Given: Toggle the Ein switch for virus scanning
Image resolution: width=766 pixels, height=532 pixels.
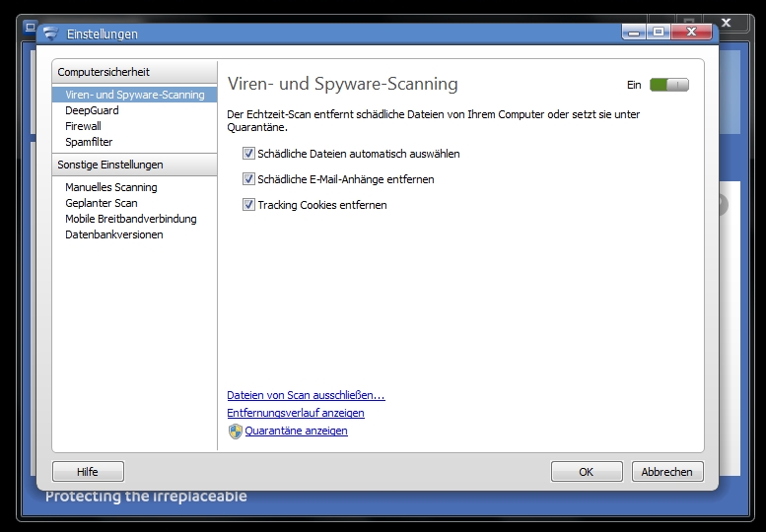Looking at the screenshot, I should click(x=668, y=85).
